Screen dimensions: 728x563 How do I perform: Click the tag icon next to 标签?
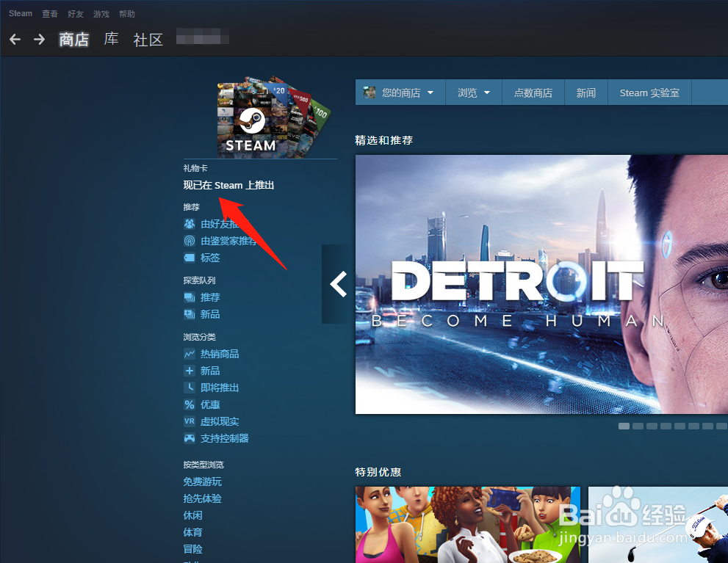(190, 258)
